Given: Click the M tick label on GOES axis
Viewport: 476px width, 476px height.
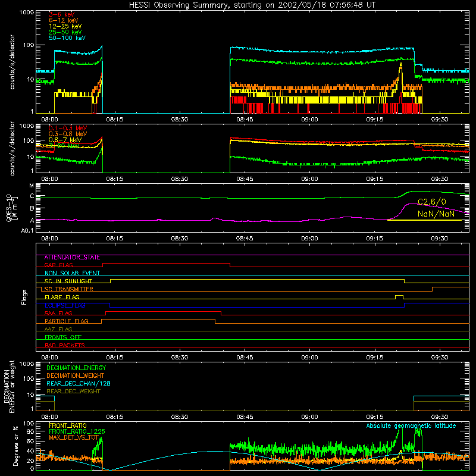Looking at the screenshot, I should coord(32,186).
